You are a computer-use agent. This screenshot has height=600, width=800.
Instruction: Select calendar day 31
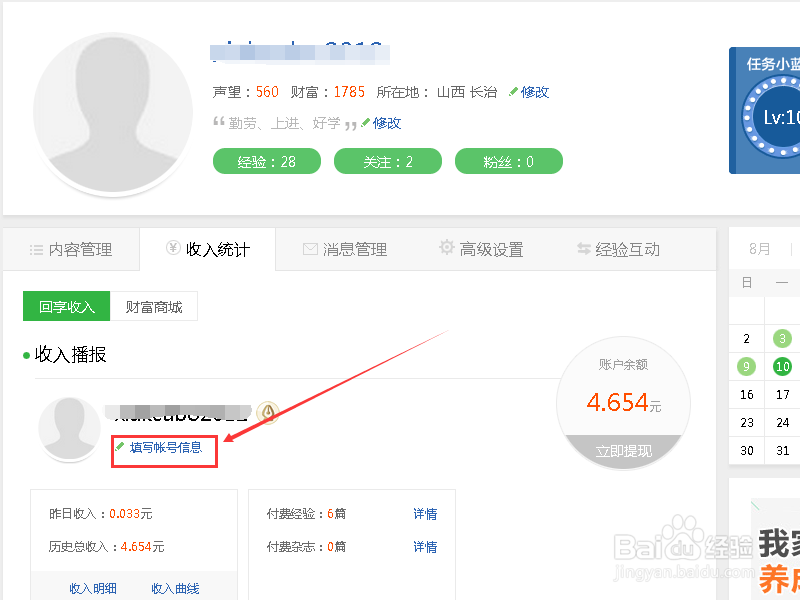click(x=782, y=451)
